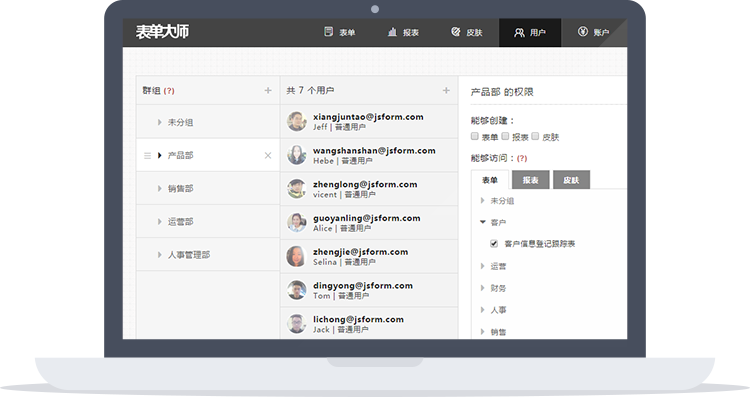Open the 表单 nav tab

(x=340, y=33)
